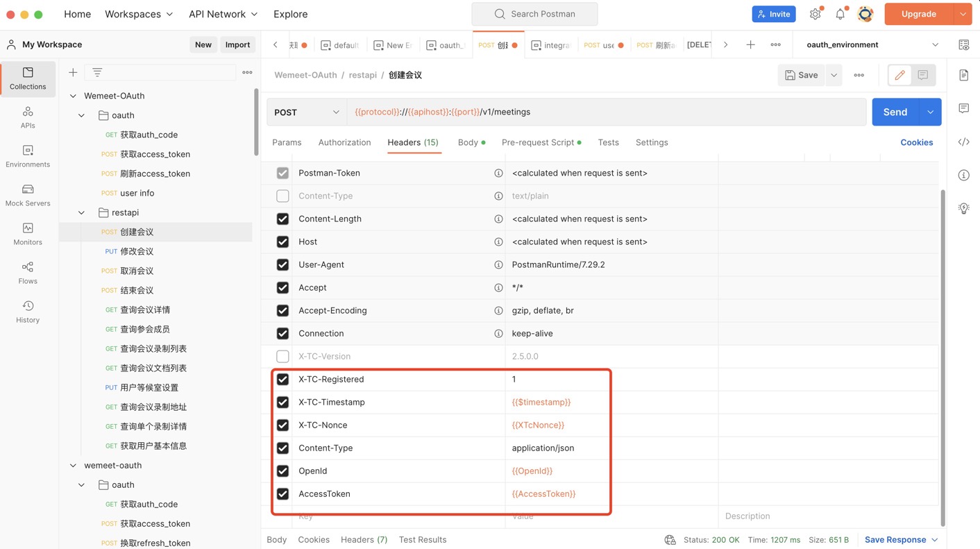Open Environments in the sidebar
The image size is (980, 549).
point(28,156)
